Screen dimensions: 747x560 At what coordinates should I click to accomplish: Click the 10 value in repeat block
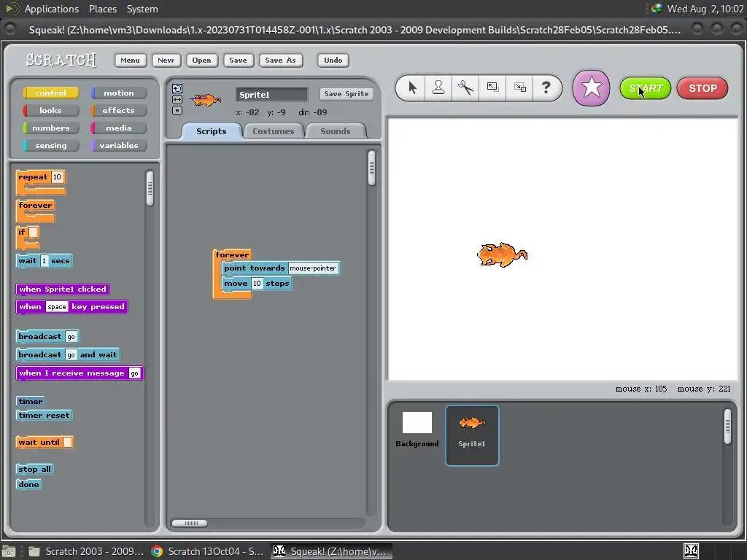57,176
